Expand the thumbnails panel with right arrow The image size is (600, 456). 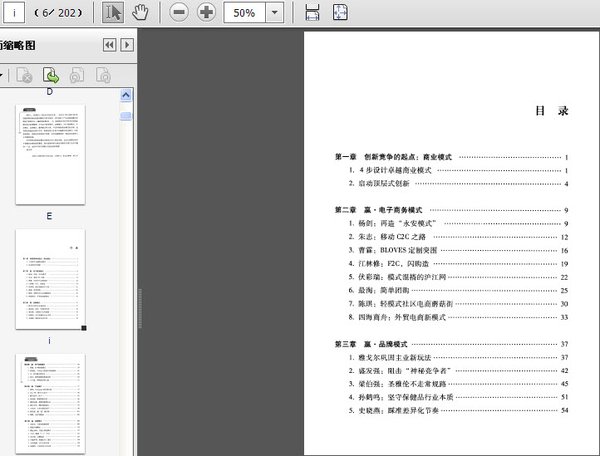(127, 45)
